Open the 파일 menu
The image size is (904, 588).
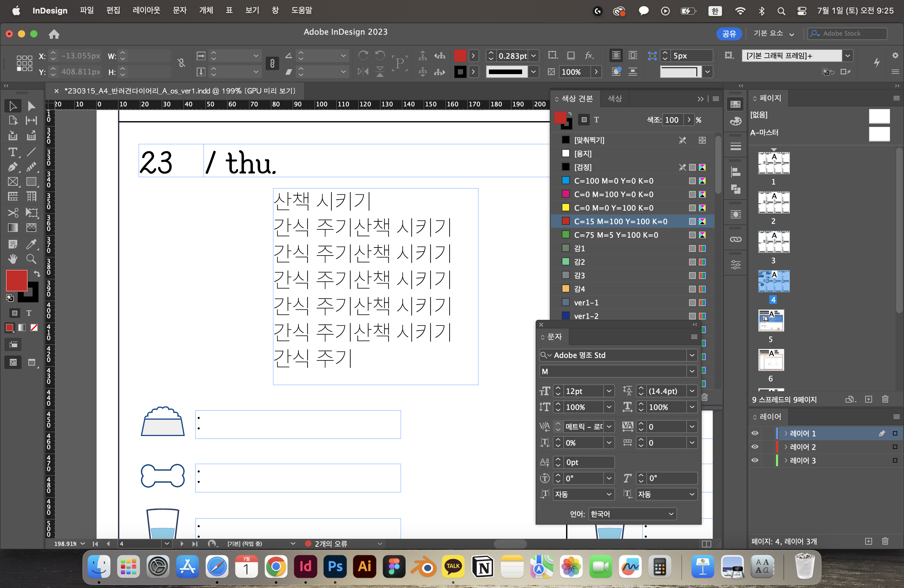[87, 11]
